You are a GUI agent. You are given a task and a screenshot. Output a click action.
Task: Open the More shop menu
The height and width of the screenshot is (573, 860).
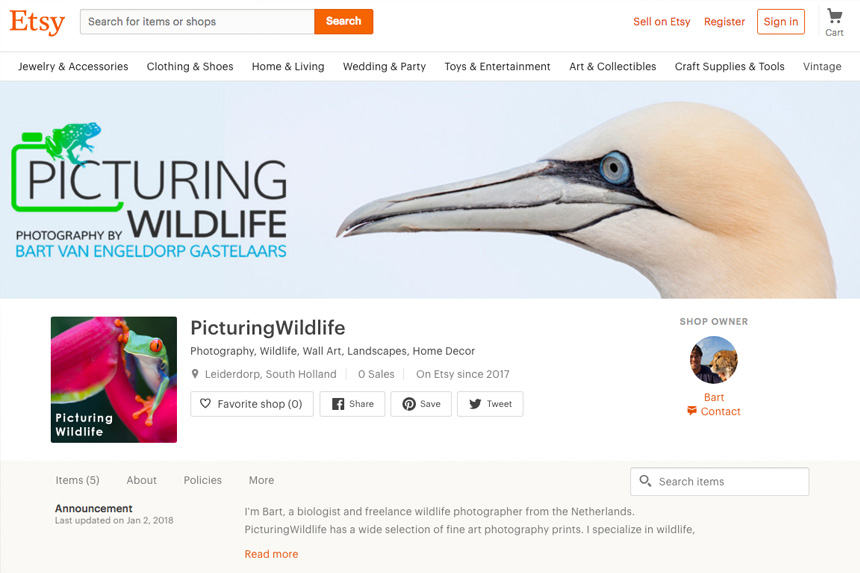pos(261,480)
